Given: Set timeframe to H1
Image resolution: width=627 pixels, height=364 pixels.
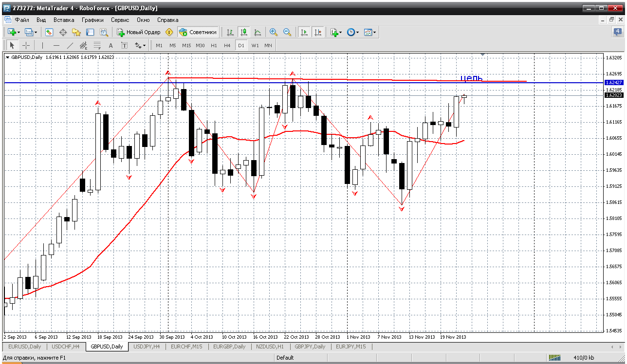Looking at the screenshot, I should (x=214, y=45).
